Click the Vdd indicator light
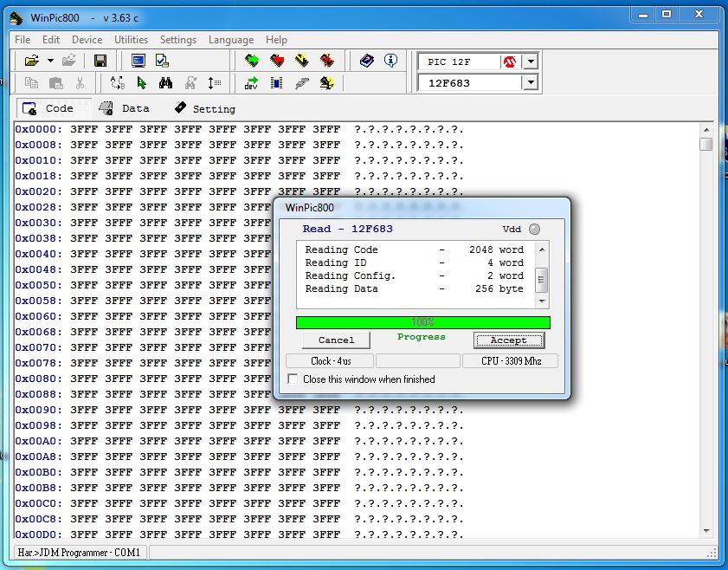Image resolution: width=728 pixels, height=570 pixels. tap(535, 229)
